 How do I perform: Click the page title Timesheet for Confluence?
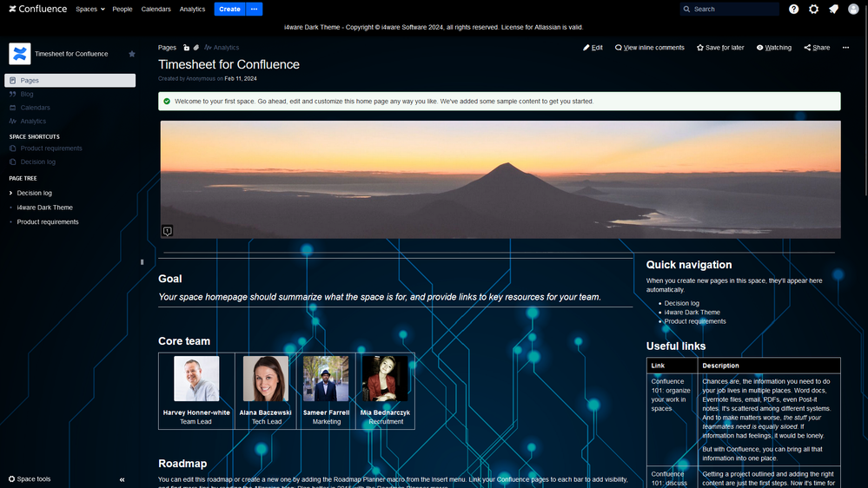click(x=229, y=64)
